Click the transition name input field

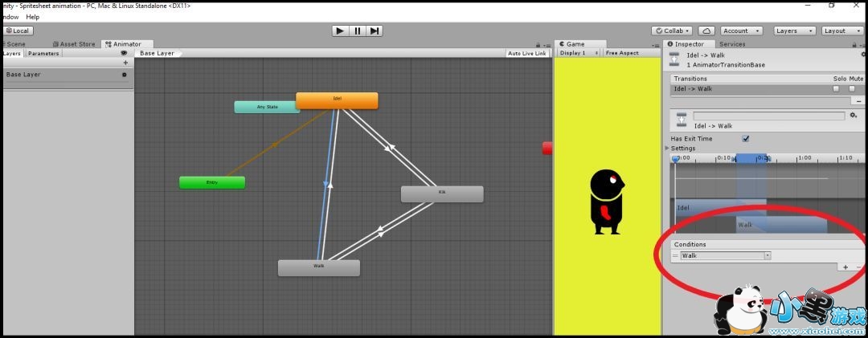[769, 116]
